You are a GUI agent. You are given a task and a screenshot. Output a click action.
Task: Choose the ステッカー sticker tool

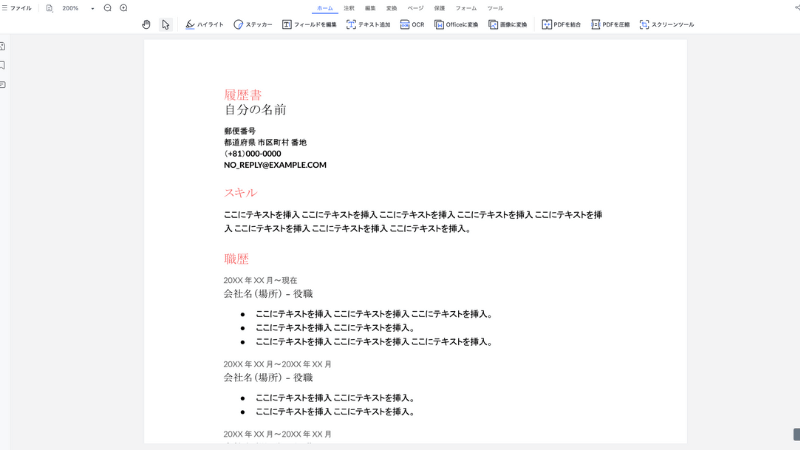pyautogui.click(x=253, y=24)
